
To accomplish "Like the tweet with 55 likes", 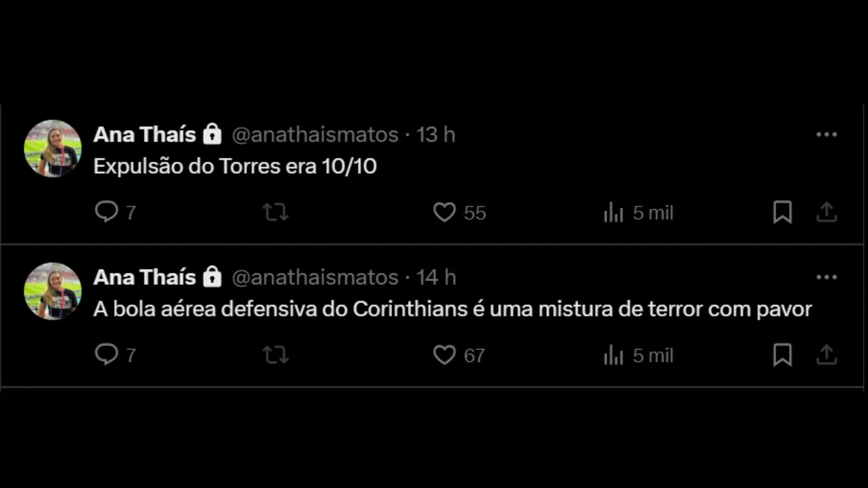I will coord(444,212).
